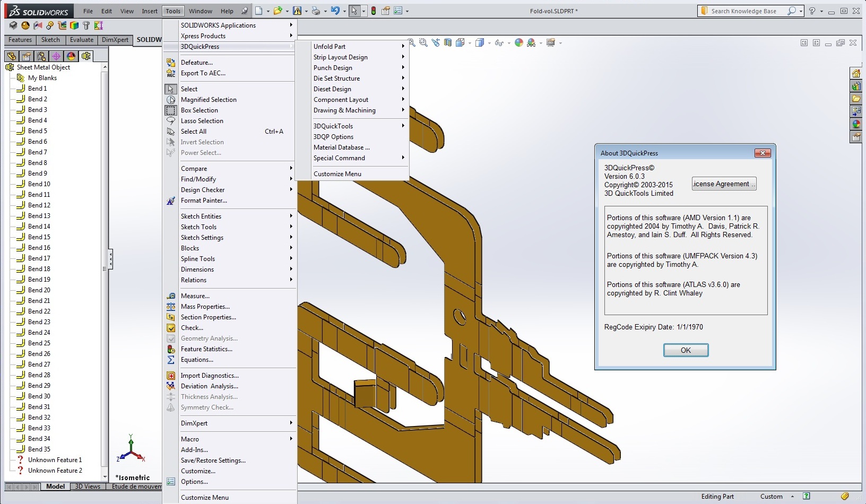The height and width of the screenshot is (504, 866).
Task: Click the feature tree vertical scrollbar
Action: 105,272
